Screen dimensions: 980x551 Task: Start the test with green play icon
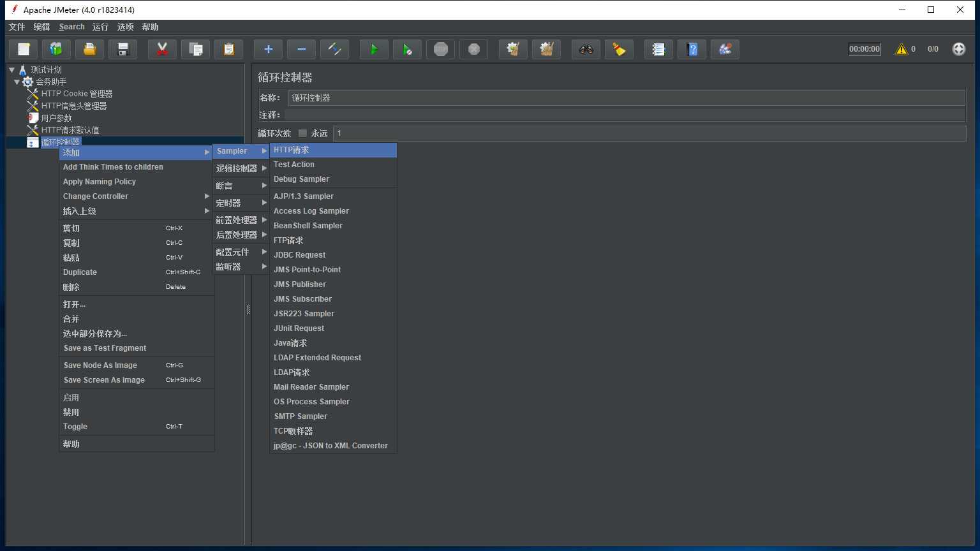pyautogui.click(x=374, y=49)
